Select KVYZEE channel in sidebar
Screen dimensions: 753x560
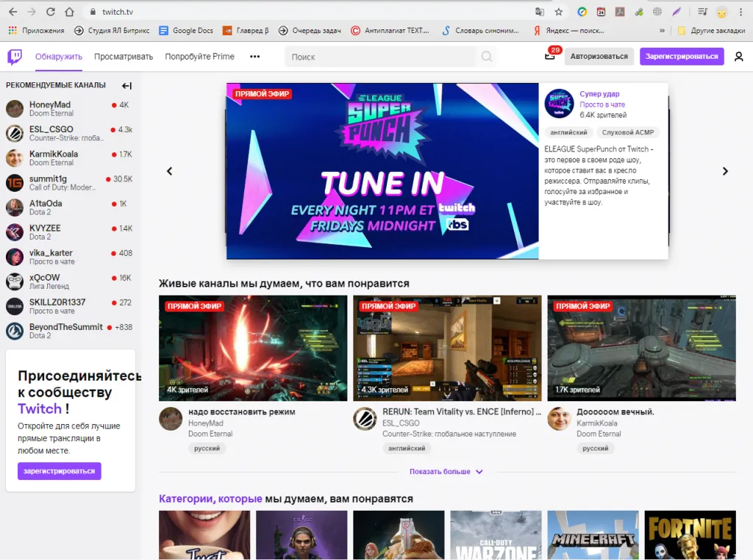[69, 232]
